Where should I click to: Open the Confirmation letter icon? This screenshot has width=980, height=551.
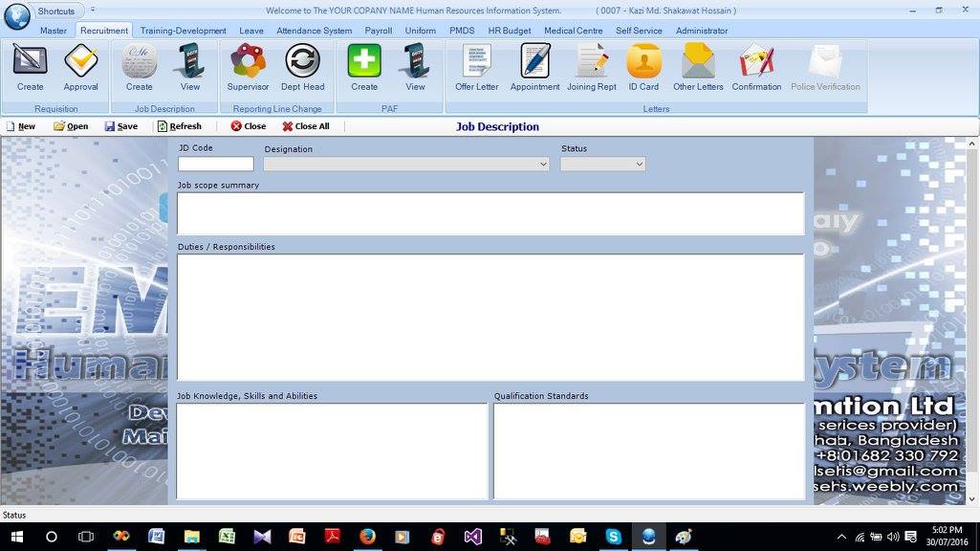[756, 68]
